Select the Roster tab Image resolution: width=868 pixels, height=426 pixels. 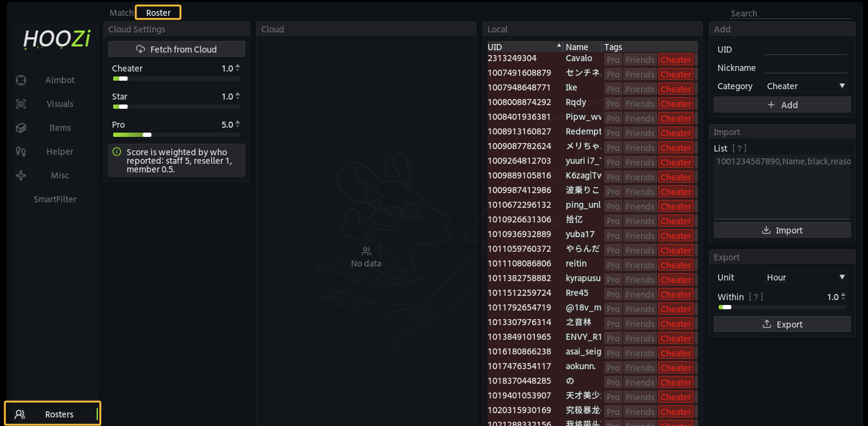tap(158, 13)
